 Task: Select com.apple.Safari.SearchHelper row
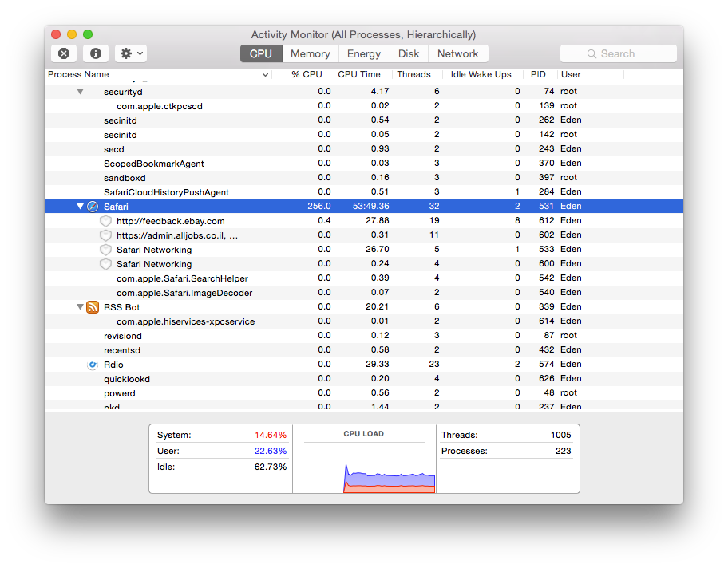tap(364, 278)
